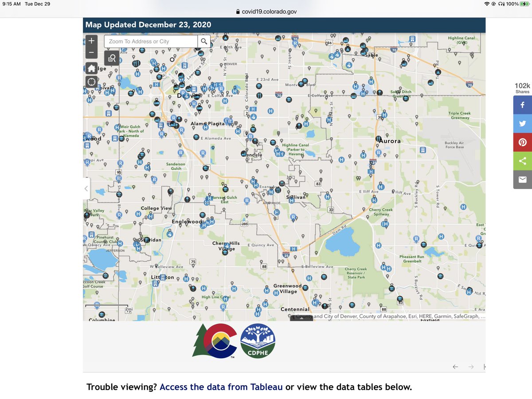Click the Aurora city label

tap(390, 141)
